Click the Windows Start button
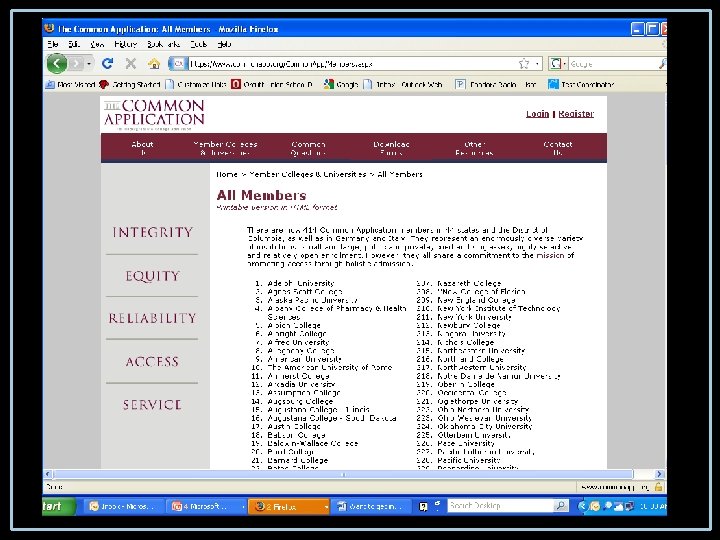 click(57, 506)
